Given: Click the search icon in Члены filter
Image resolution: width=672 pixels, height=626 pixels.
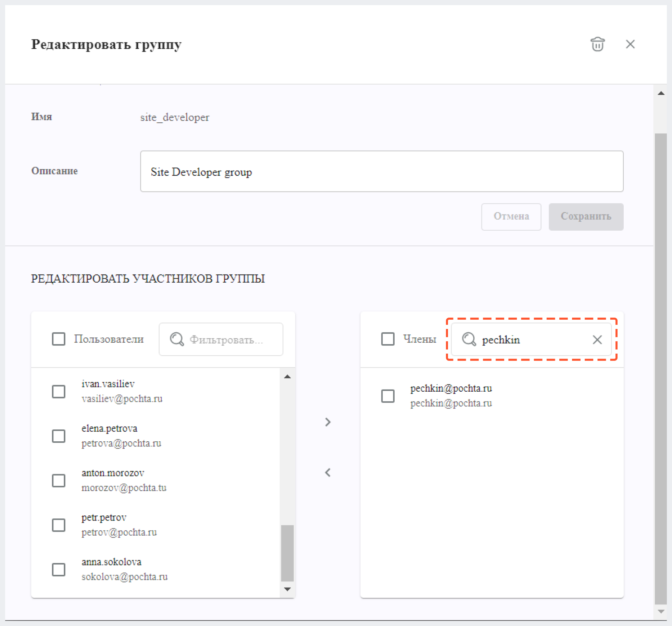Looking at the screenshot, I should tap(469, 339).
